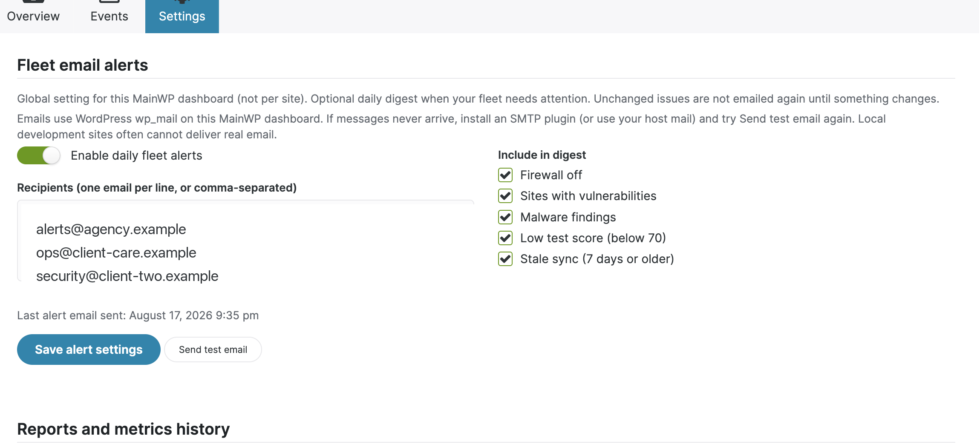Click the Send test email button
Screen dimensions: 980x447
click(213, 350)
